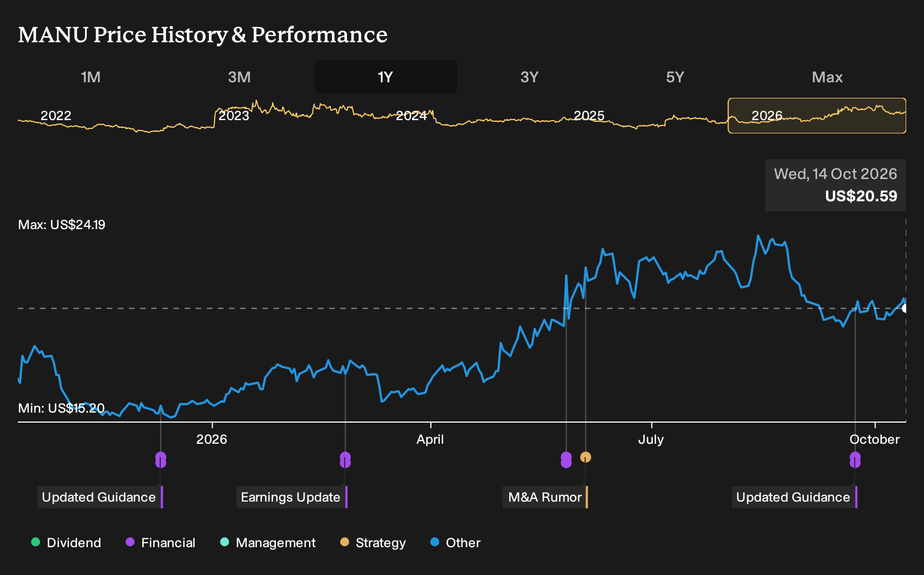Switch chart to the 3Y range
924x575 pixels.
529,77
